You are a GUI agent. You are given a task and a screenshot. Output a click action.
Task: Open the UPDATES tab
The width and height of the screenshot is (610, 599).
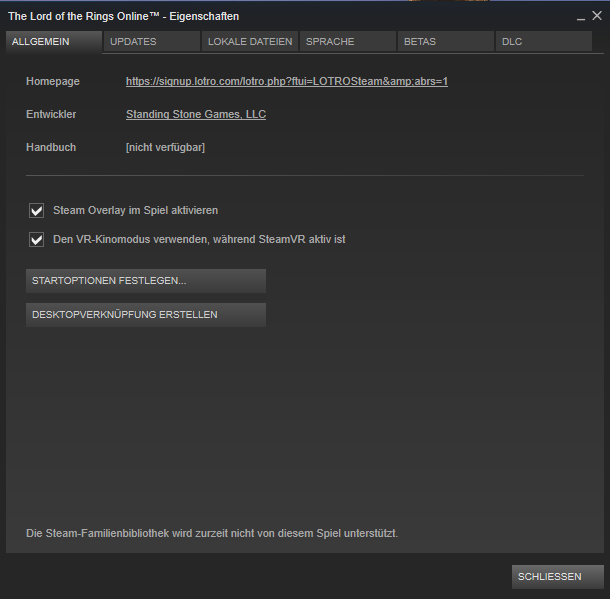152,42
